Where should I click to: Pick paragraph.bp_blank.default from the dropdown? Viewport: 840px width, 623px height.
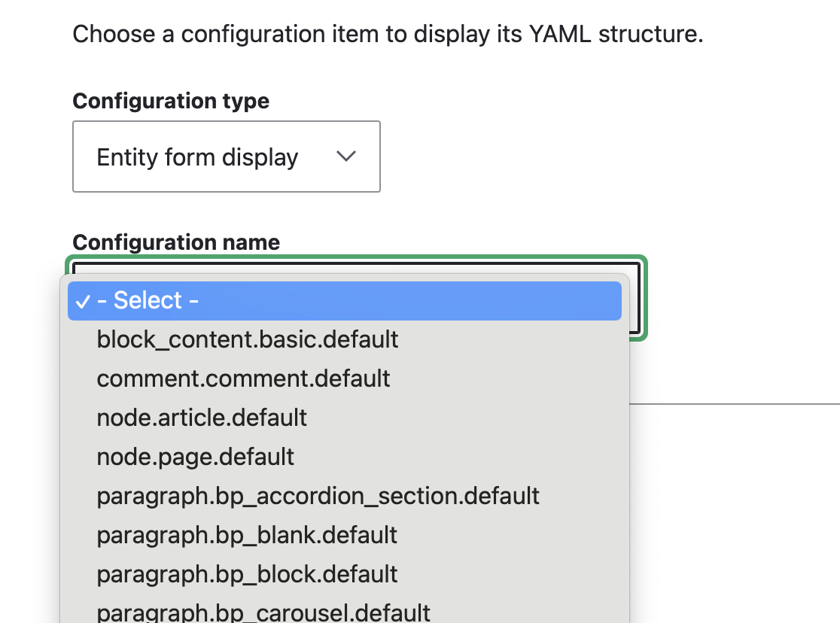247,535
